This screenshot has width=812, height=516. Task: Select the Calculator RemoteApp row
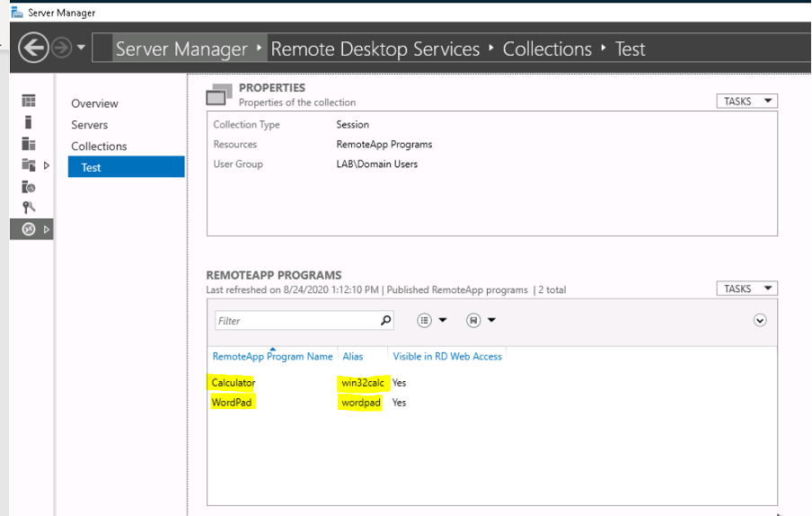[x=491, y=383]
